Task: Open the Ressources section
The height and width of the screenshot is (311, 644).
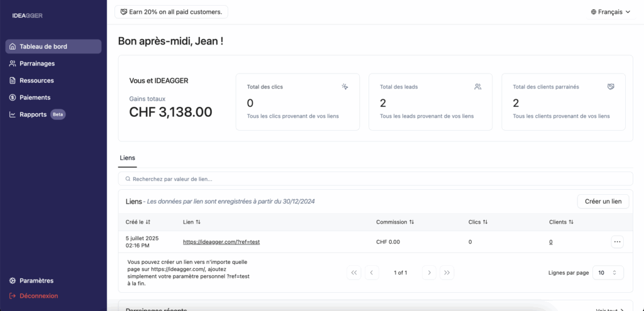Action: [53, 80]
